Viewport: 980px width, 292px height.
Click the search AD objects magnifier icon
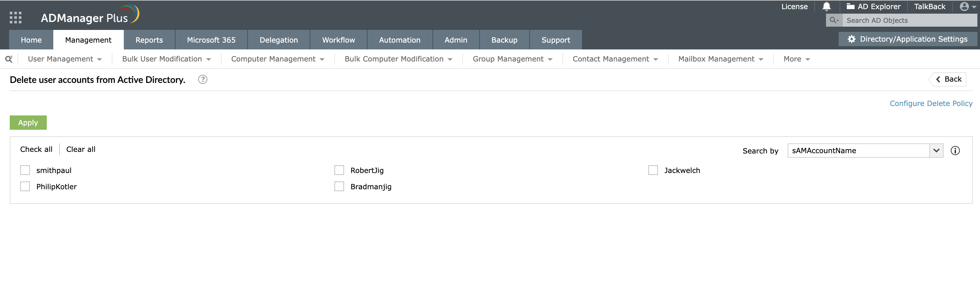point(833,20)
